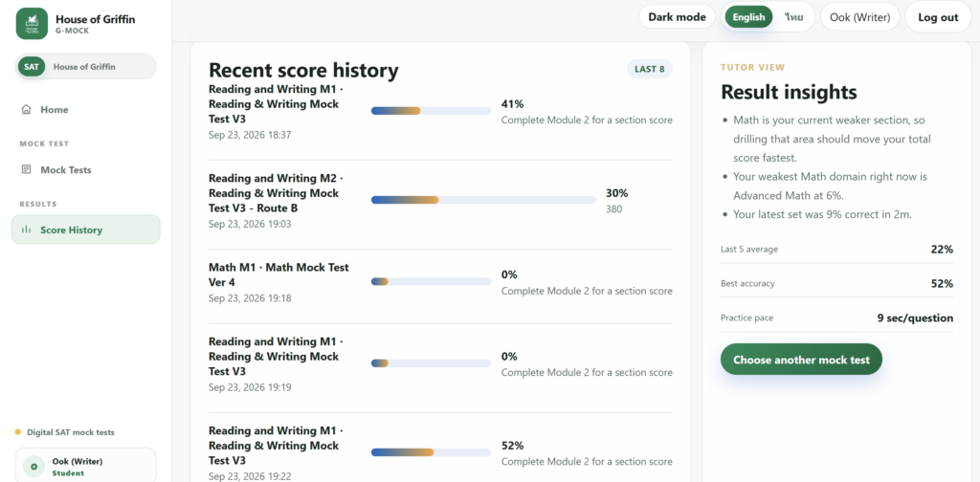
Task: Click Choose another mock test button
Action: point(801,360)
